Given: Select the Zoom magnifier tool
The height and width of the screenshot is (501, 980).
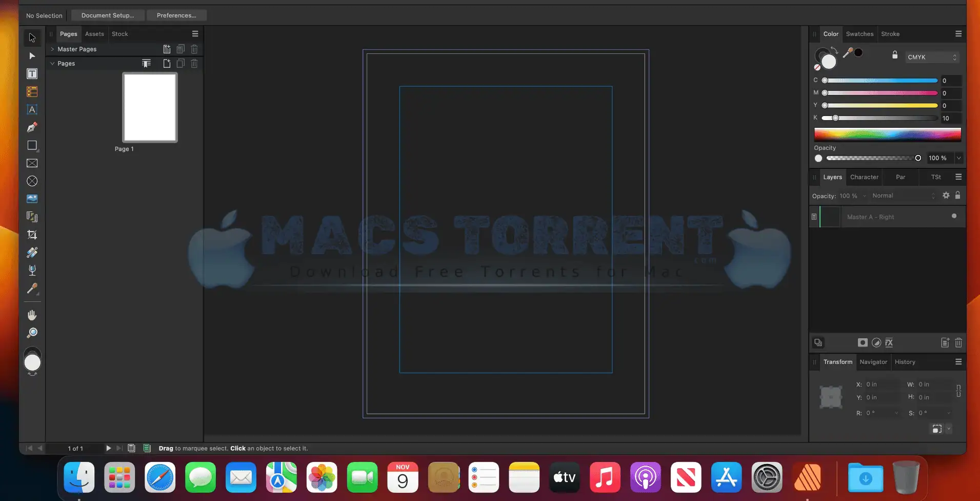Looking at the screenshot, I should [32, 333].
